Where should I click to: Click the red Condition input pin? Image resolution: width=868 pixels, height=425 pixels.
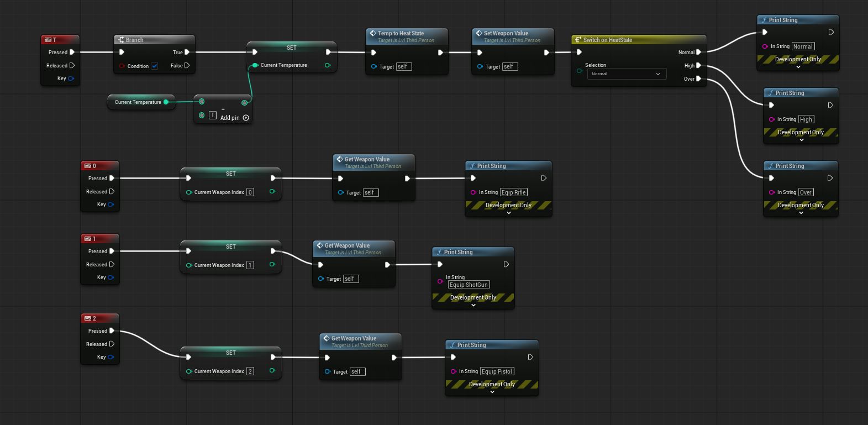coord(122,66)
